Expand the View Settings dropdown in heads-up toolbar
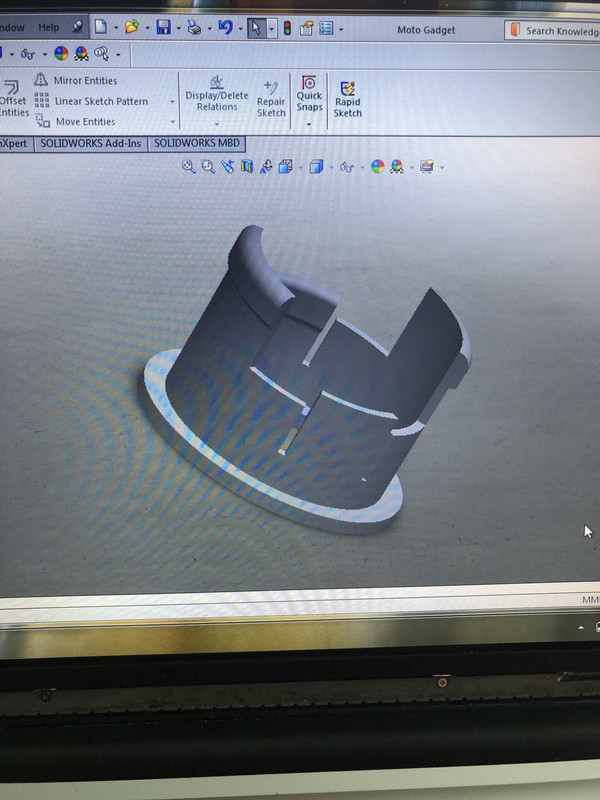600x800 pixels. click(442, 167)
